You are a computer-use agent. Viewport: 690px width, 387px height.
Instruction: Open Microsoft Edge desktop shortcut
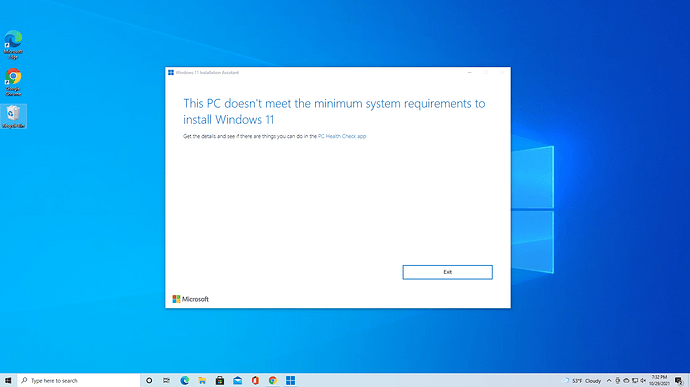[x=13, y=45]
